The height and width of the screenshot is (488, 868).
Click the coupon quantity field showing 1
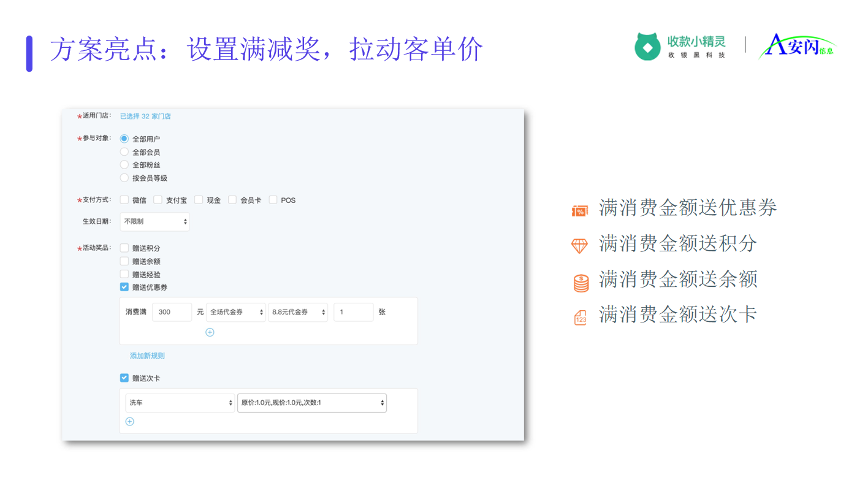(354, 312)
